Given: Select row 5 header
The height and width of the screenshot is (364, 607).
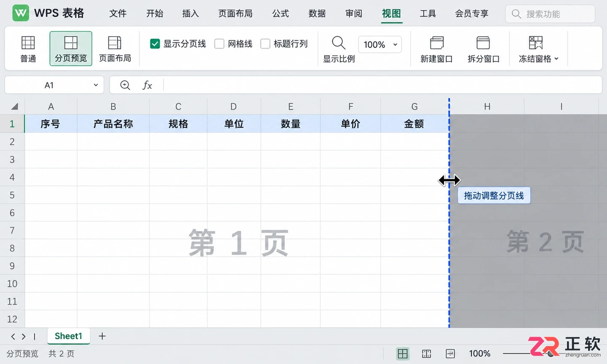Looking at the screenshot, I should 12,195.
